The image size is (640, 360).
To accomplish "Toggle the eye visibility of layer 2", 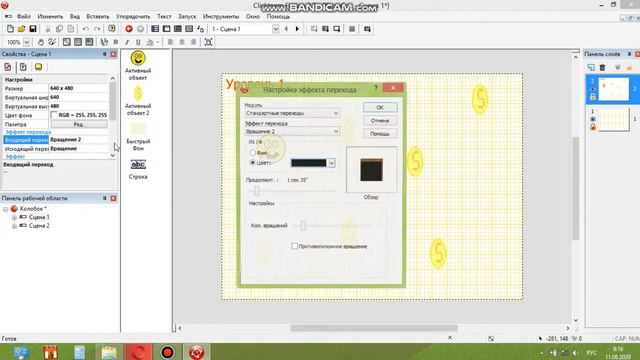I will [x=593, y=89].
